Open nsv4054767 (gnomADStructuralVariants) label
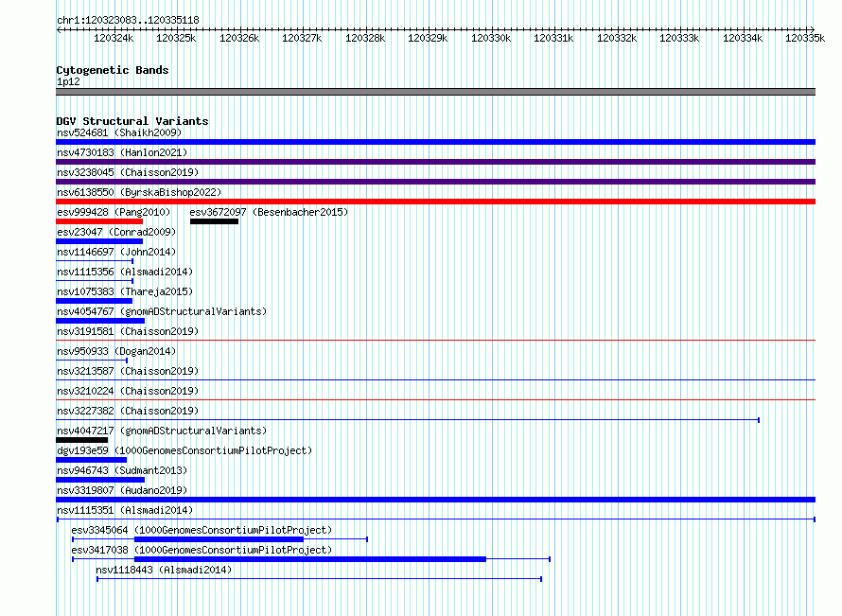Screen dimensions: 842x616 (162, 311)
